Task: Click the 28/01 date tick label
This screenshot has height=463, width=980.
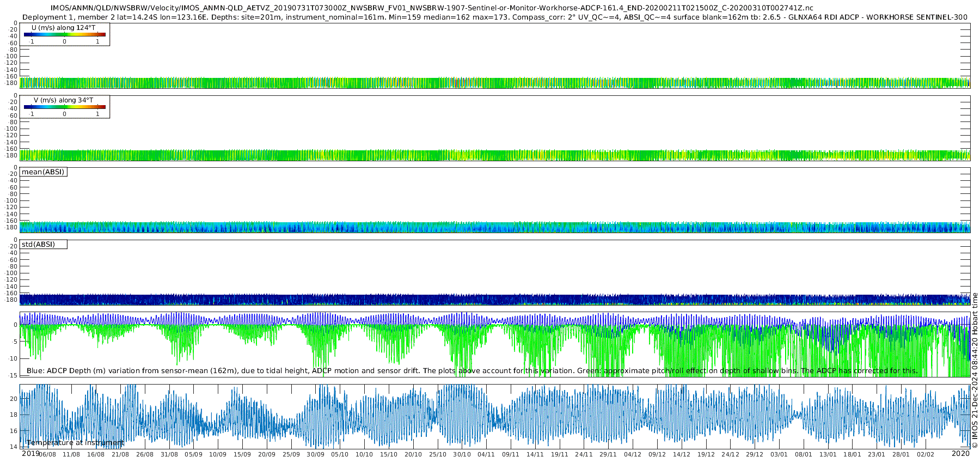Action: click(x=901, y=454)
